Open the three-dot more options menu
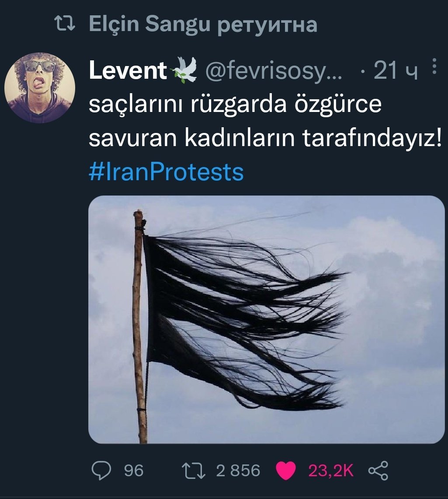 (434, 66)
